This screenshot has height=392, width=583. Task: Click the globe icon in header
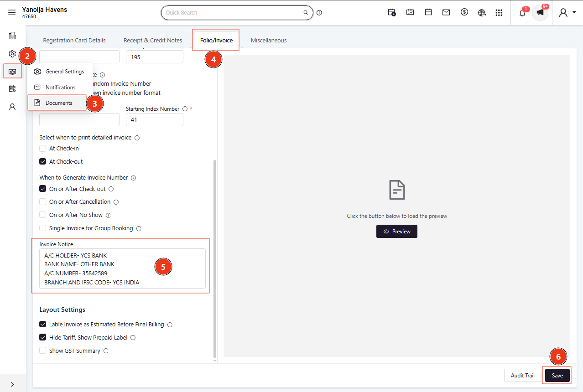(x=482, y=13)
